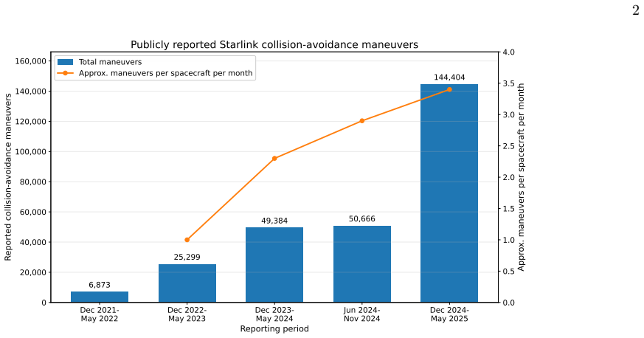644x338 pixels.
Task: Select the Jun 2024-Nov 2024 bar
Action: (362, 264)
